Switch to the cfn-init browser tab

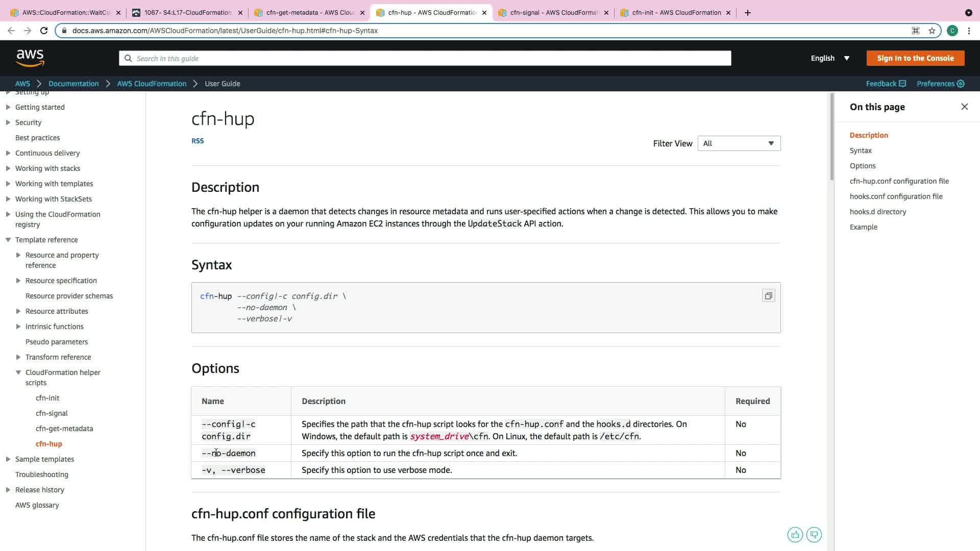676,13
